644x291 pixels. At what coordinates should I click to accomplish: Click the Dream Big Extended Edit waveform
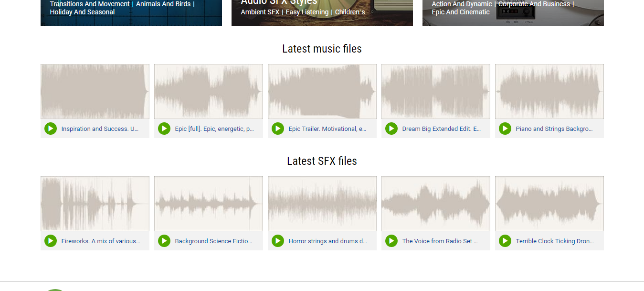tap(436, 91)
